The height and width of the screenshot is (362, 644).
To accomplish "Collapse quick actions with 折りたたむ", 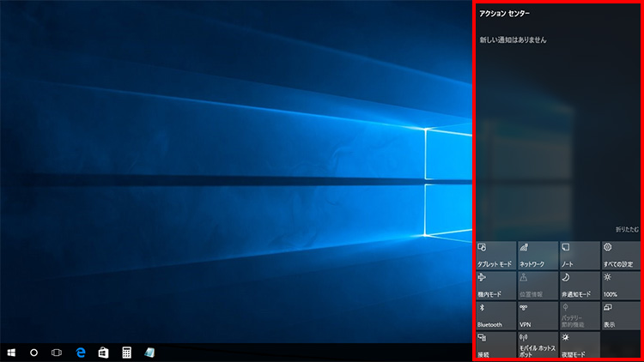I will pyautogui.click(x=626, y=230).
